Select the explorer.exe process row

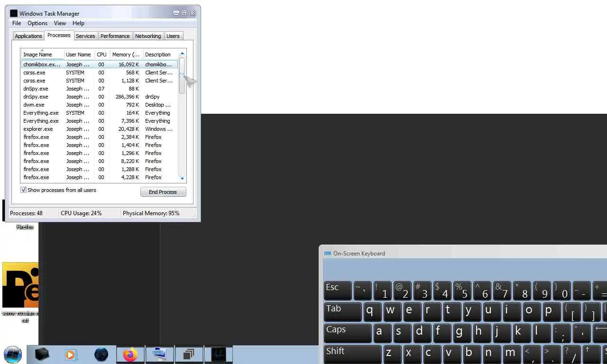(99, 129)
